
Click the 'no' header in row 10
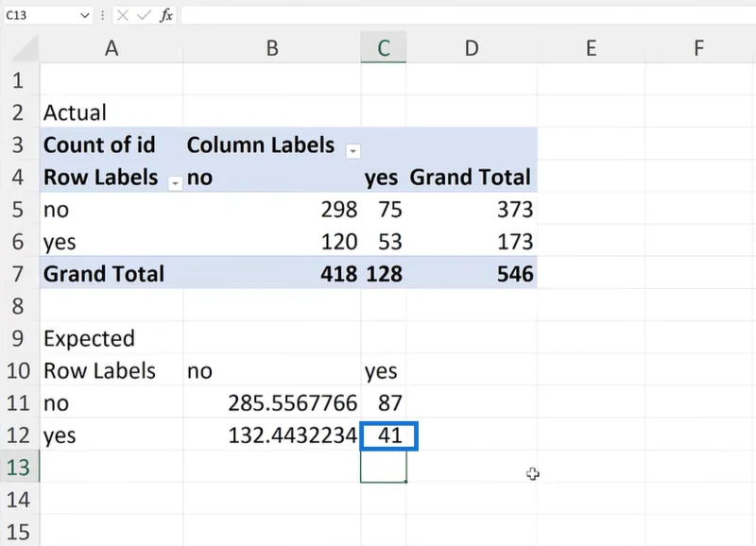tap(272, 370)
